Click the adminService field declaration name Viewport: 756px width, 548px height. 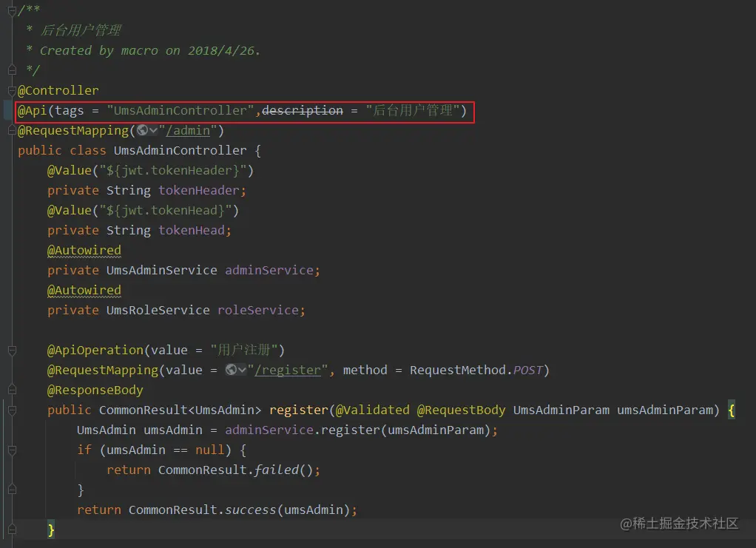pyautogui.click(x=269, y=270)
